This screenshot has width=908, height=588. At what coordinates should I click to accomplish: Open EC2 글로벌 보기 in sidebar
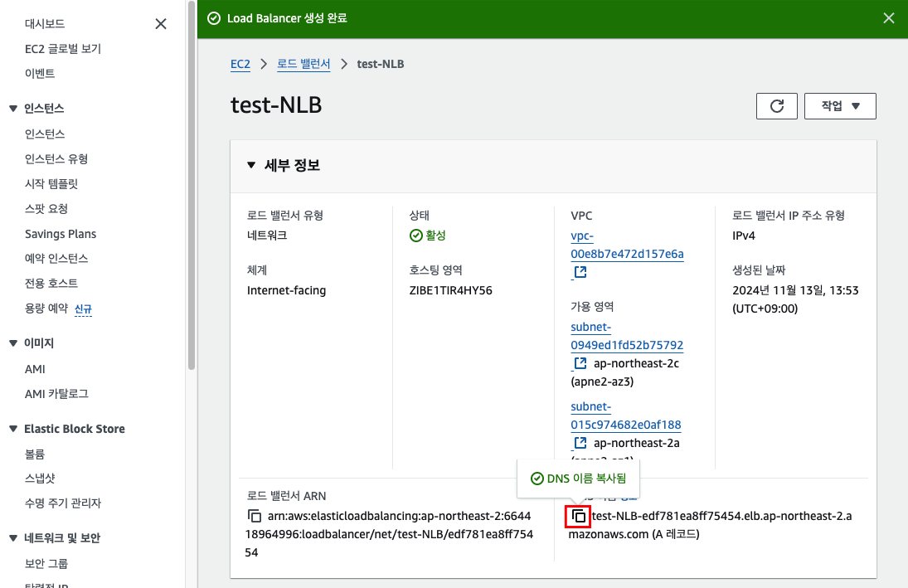click(62, 49)
